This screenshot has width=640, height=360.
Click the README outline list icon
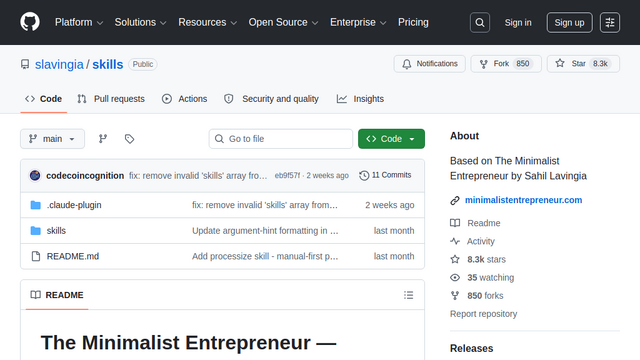(x=408, y=295)
